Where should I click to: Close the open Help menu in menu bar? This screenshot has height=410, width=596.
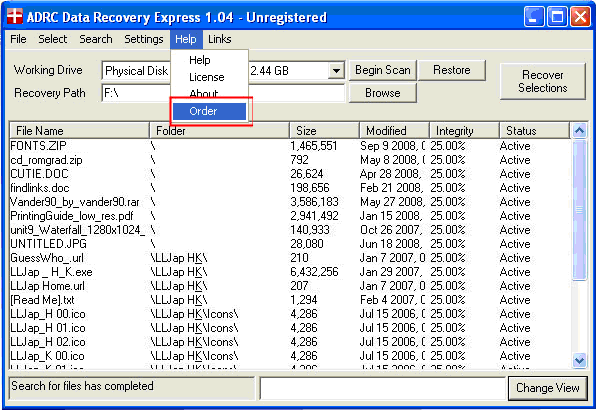[x=186, y=39]
